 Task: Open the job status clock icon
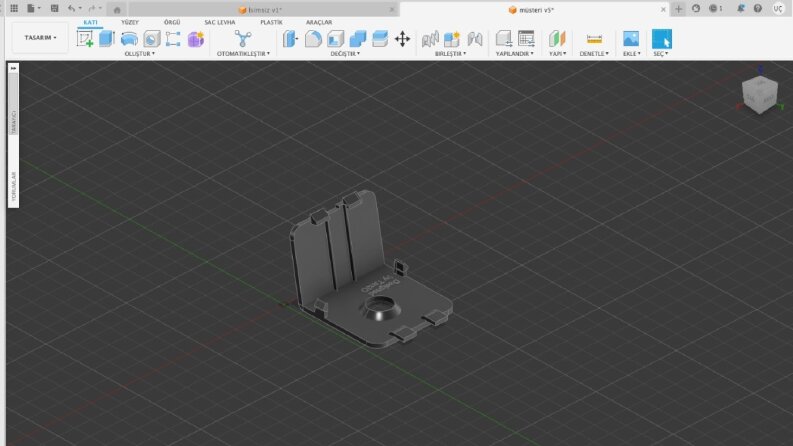point(715,9)
